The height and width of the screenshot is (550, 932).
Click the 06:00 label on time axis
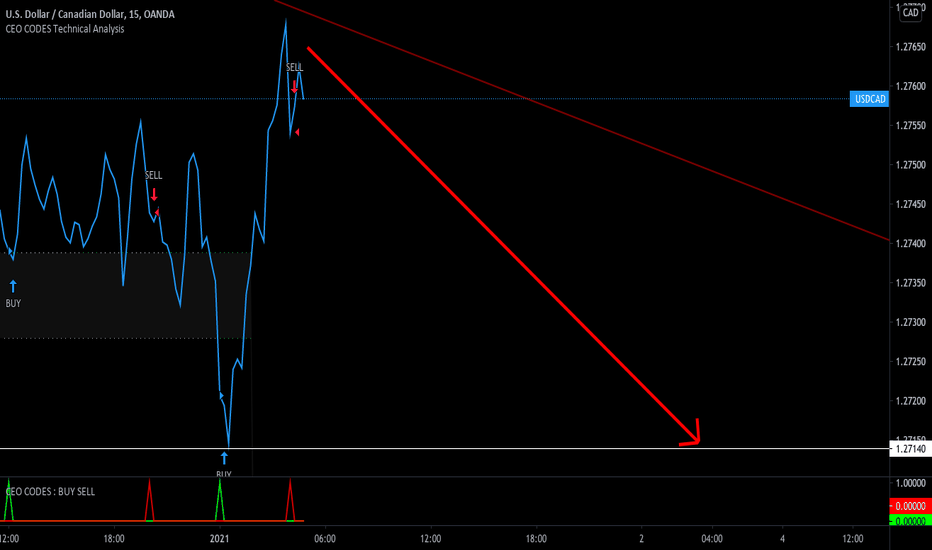click(x=325, y=539)
